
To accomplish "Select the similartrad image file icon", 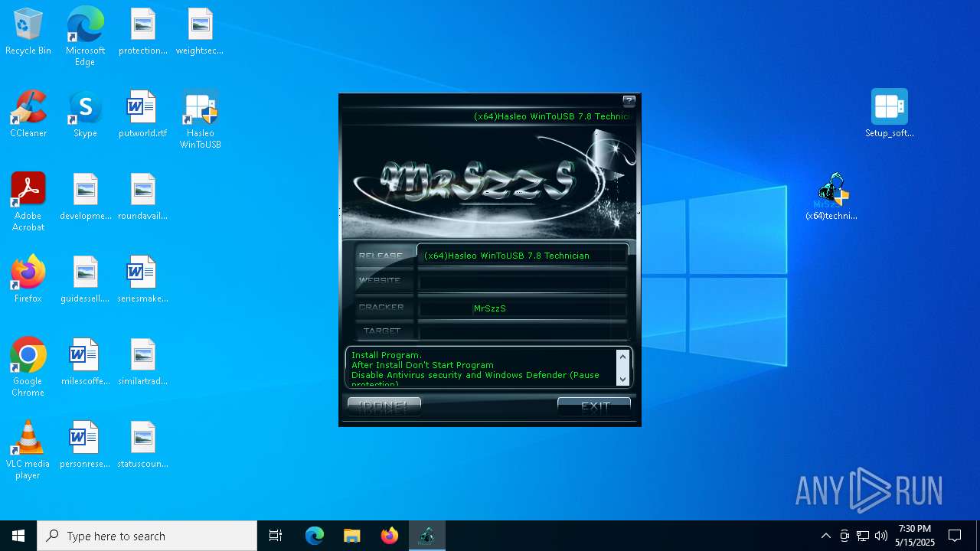I will pos(142,363).
